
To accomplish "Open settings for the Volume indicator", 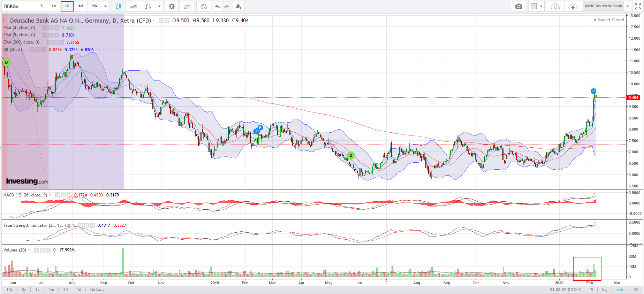I will [42, 250].
